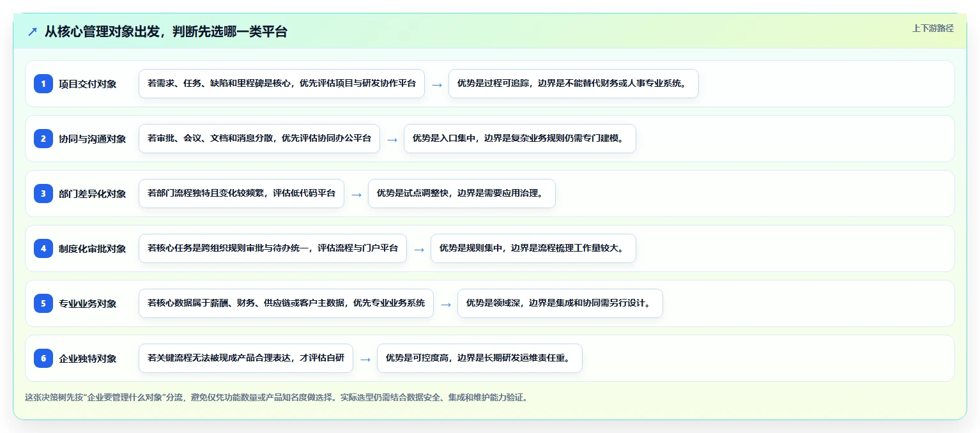Click the number 4 badge

coord(43,248)
